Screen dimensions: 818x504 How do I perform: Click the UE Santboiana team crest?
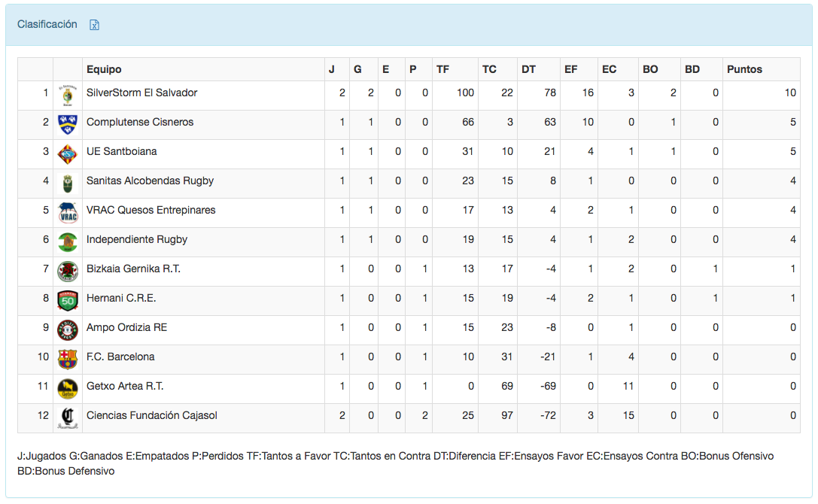pos(68,153)
